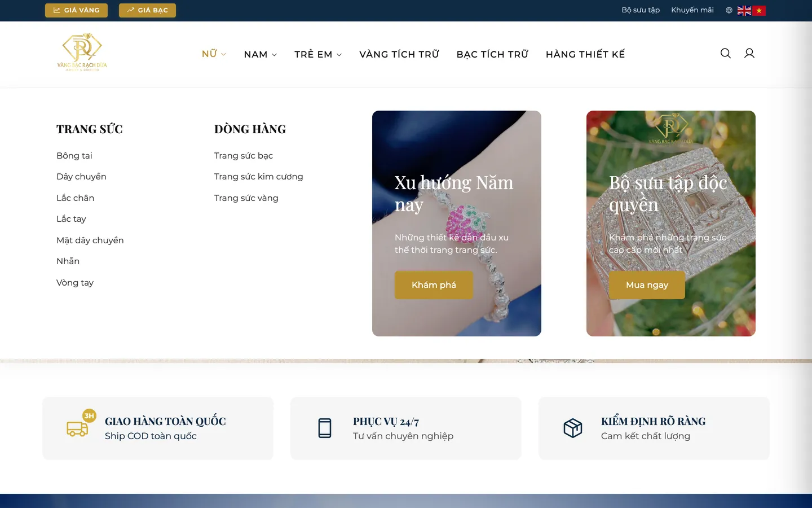Select Mặt dây chuyền category

pyautogui.click(x=90, y=240)
